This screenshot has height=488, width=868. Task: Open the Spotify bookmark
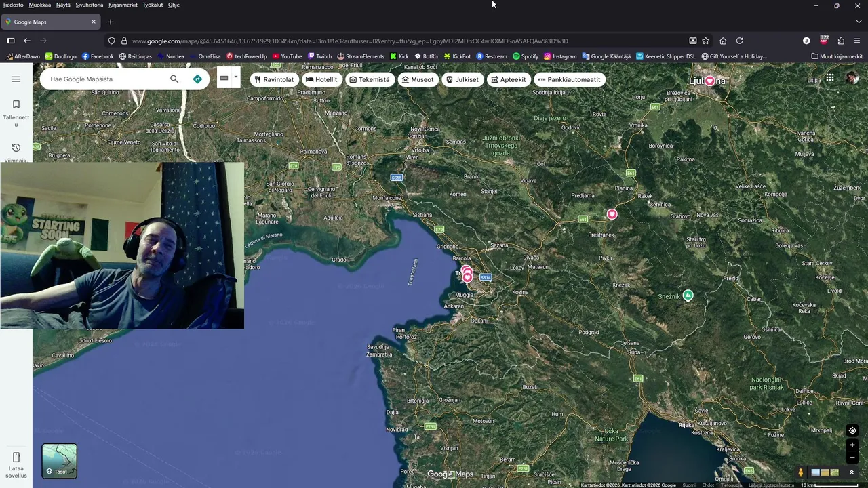coord(526,56)
